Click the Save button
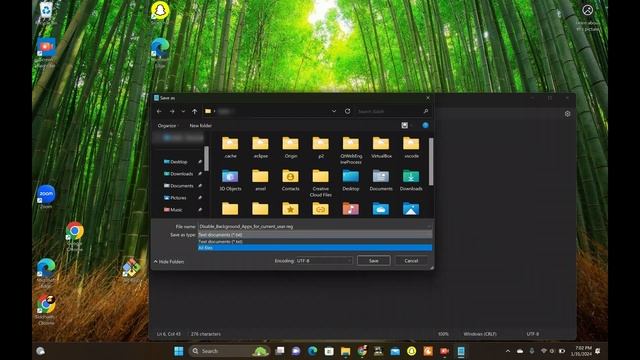This screenshot has width=640, height=360. tap(373, 260)
